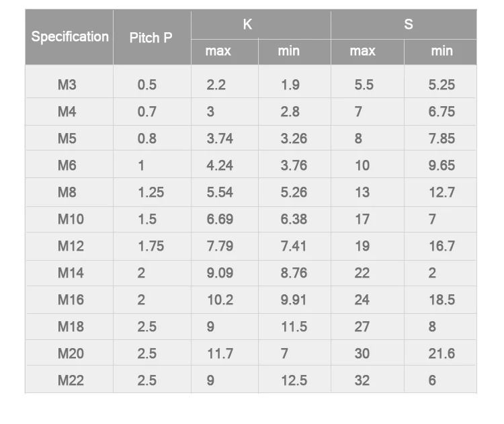Viewport: 504px width, 424px height.
Task: Select the 9.91 K min cell
Action: (x=294, y=300)
